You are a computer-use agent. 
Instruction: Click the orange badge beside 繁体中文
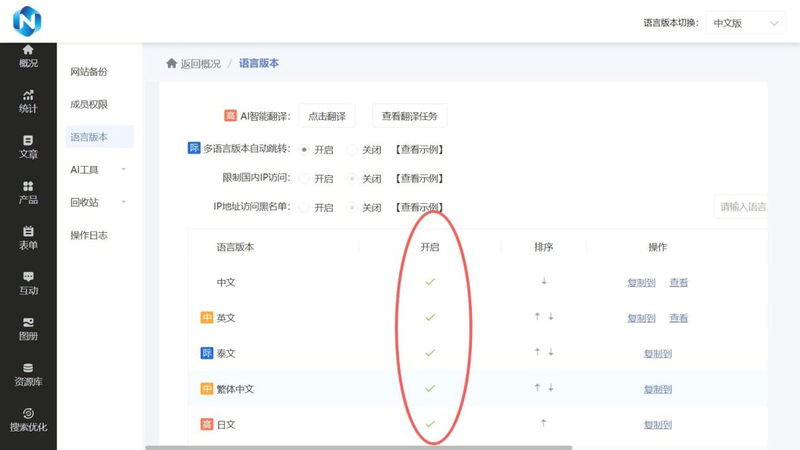coord(207,389)
